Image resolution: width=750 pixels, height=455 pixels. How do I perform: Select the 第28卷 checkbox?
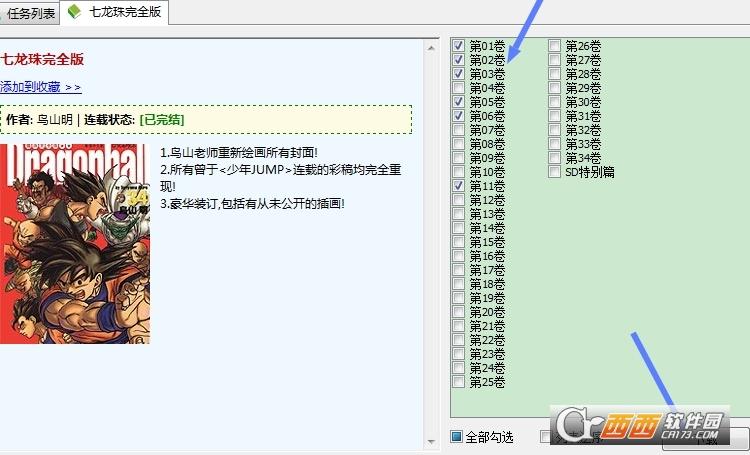[x=554, y=73]
